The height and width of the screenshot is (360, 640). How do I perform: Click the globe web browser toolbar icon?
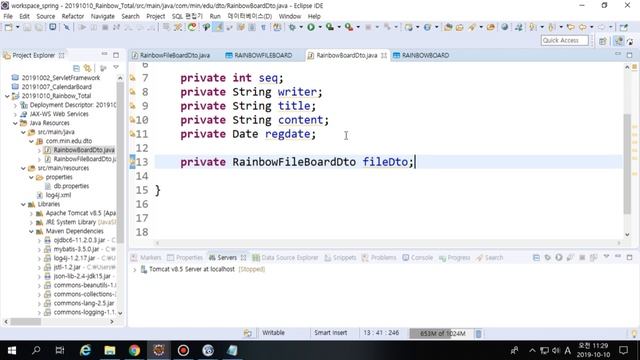click(505, 27)
